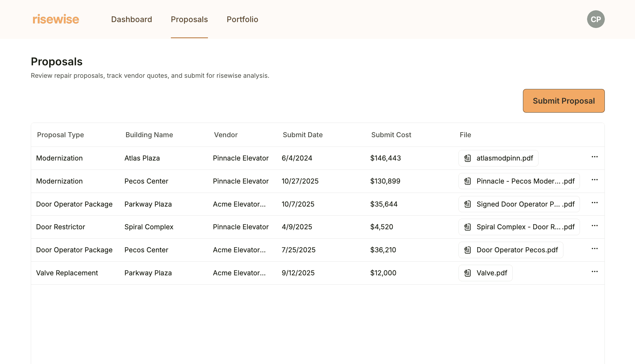Open more options for Pecos Modernization row

pos(595,180)
